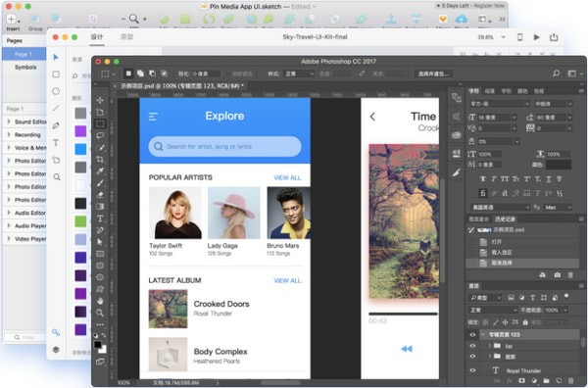Select the Rectangular Marquee tool

[100, 123]
